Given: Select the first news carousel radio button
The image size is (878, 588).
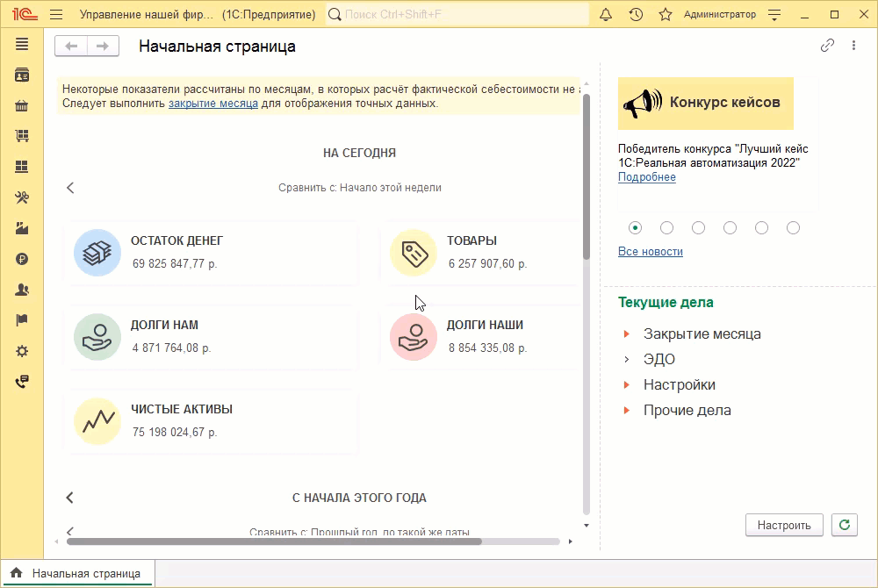Looking at the screenshot, I should click(635, 227).
